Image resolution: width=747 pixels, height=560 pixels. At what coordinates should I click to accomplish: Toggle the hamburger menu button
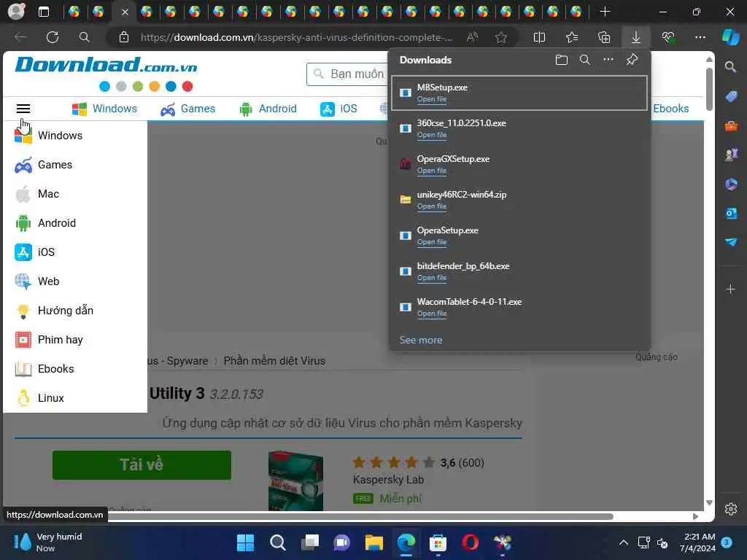[x=23, y=109]
